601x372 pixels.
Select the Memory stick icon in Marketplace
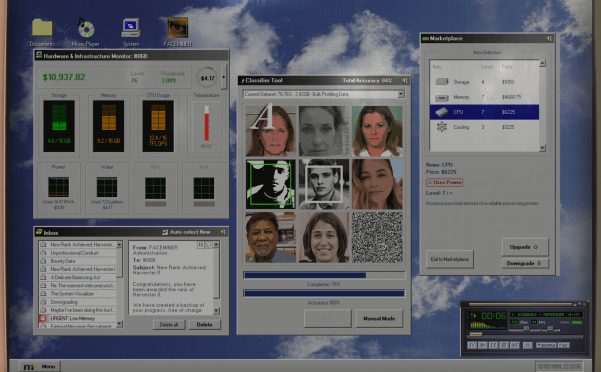(x=442, y=97)
